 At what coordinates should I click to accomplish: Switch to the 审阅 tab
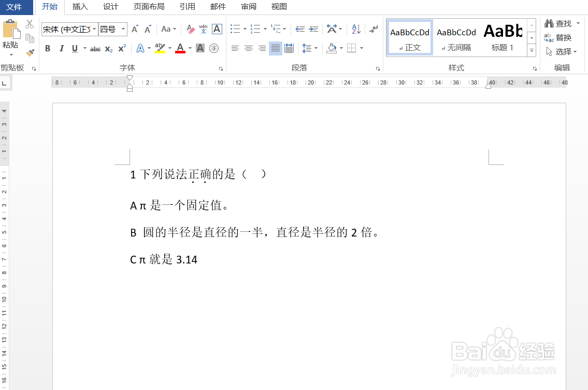click(x=249, y=7)
